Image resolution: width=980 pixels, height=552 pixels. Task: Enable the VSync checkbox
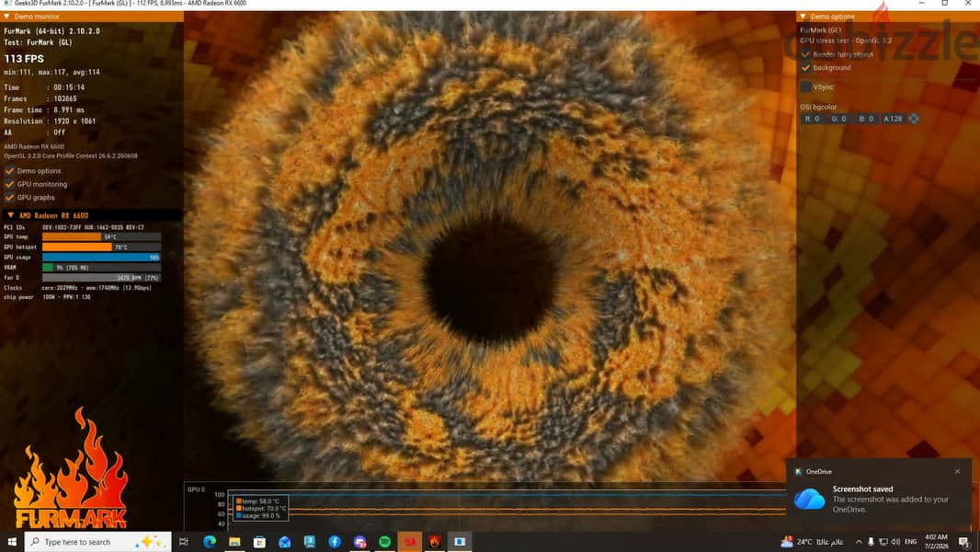click(805, 86)
